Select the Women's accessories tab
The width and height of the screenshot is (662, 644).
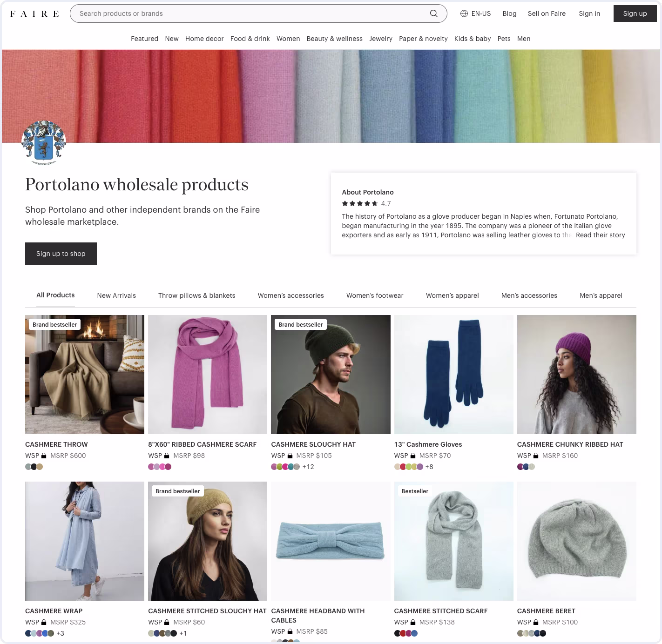pyautogui.click(x=290, y=295)
